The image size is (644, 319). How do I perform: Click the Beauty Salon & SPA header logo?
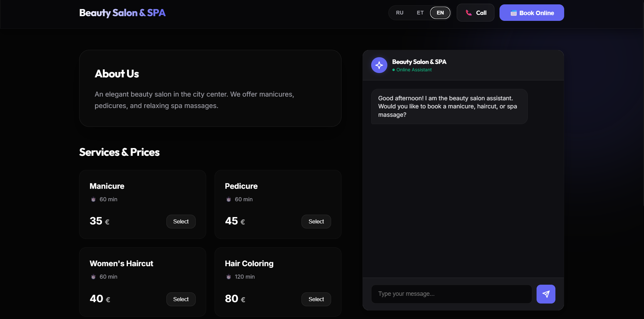point(122,13)
